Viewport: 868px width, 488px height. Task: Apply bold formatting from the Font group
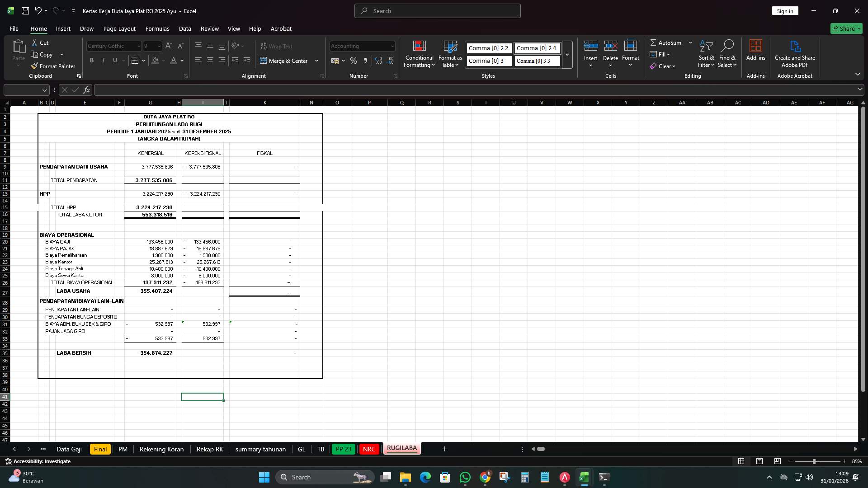[92, 60]
